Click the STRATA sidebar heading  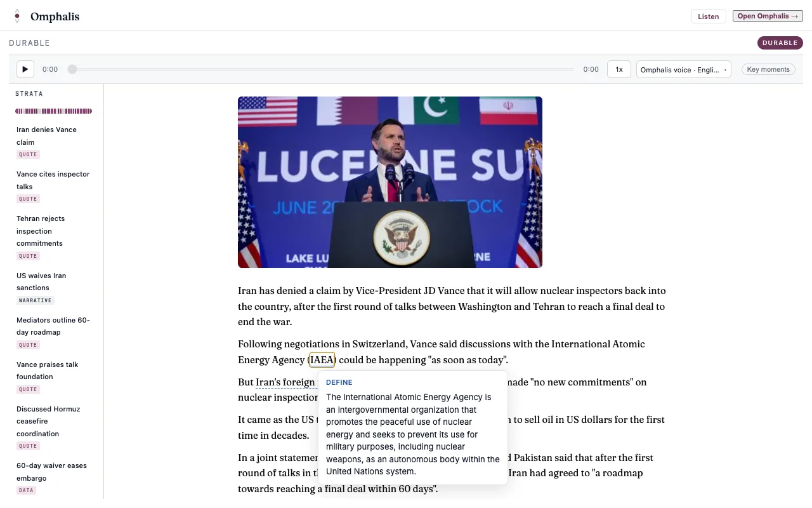pos(29,93)
